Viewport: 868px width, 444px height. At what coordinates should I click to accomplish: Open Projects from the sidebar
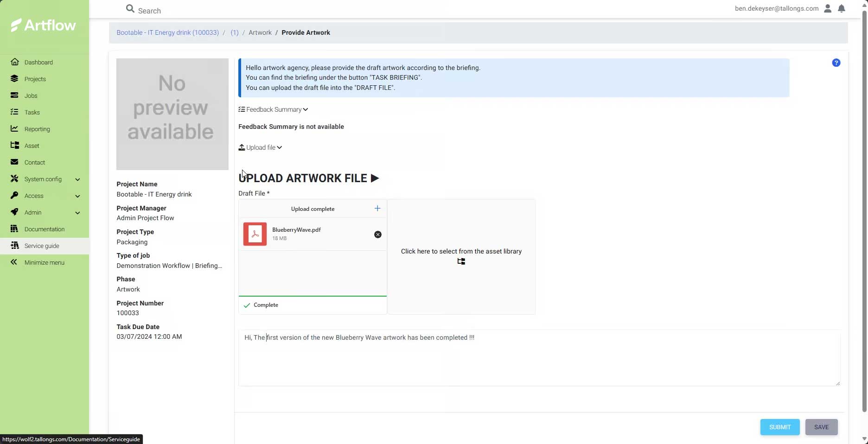click(35, 79)
